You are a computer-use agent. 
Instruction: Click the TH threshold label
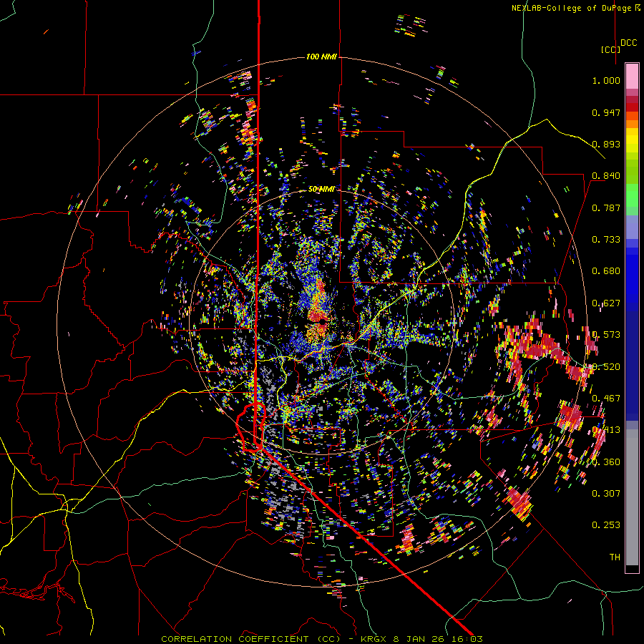615,557
